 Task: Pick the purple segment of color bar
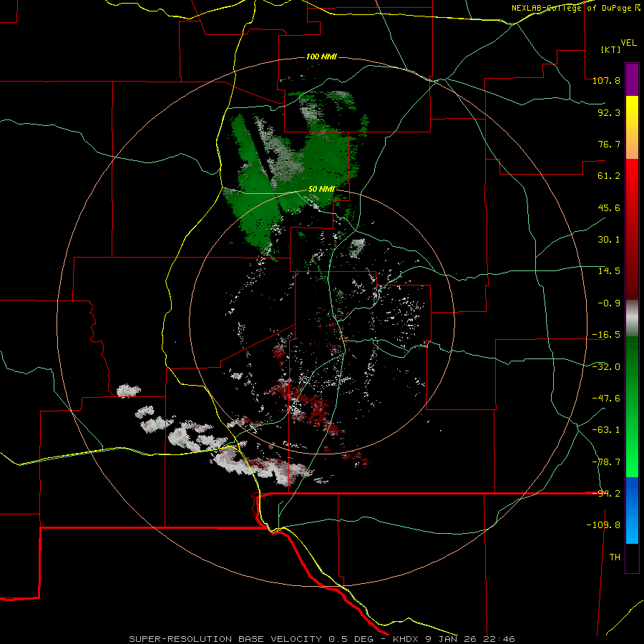tap(632, 79)
